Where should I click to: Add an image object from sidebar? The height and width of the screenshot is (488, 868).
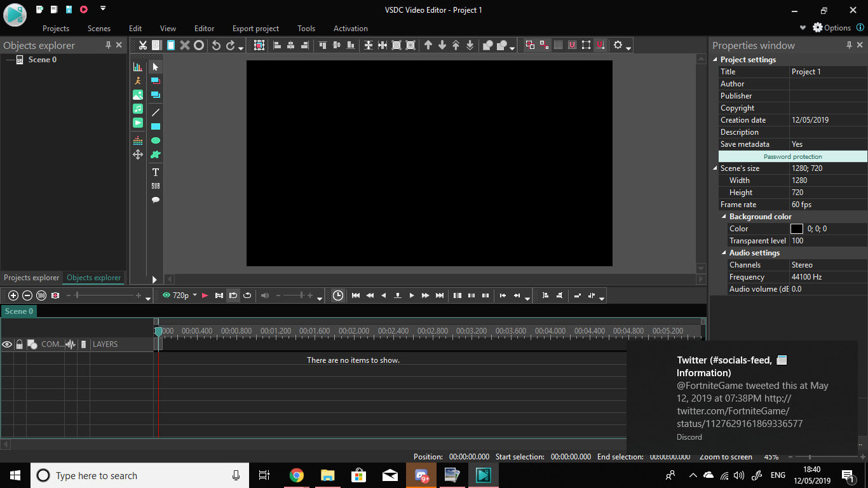coord(138,95)
